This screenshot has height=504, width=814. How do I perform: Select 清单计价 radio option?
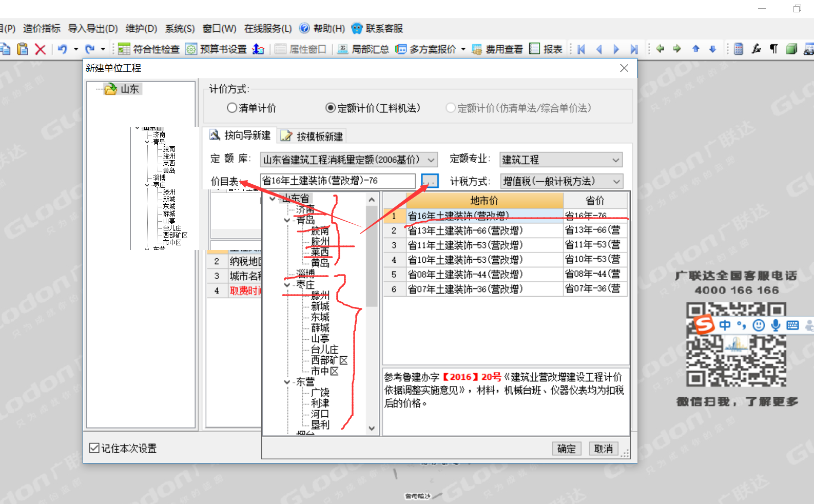pyautogui.click(x=232, y=108)
